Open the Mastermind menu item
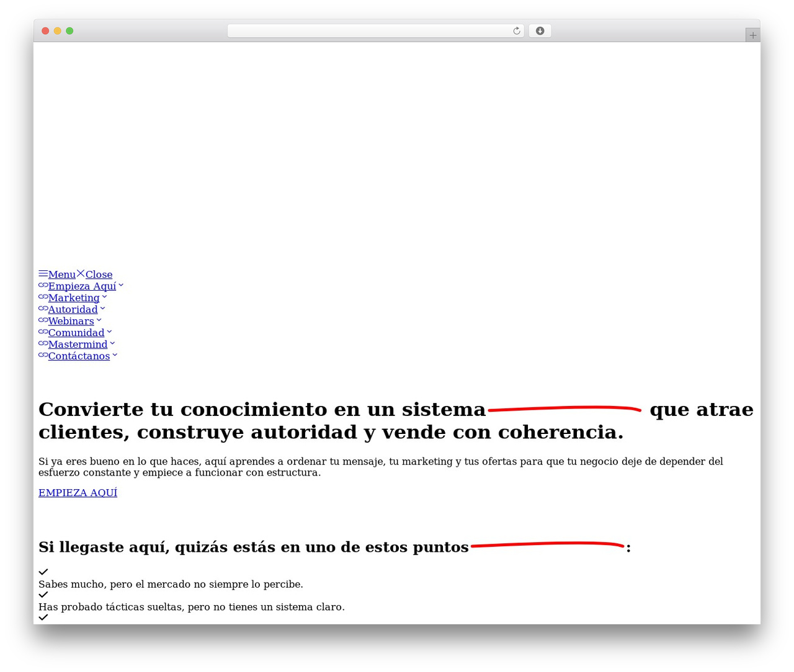The width and height of the screenshot is (794, 672). pyautogui.click(x=78, y=344)
